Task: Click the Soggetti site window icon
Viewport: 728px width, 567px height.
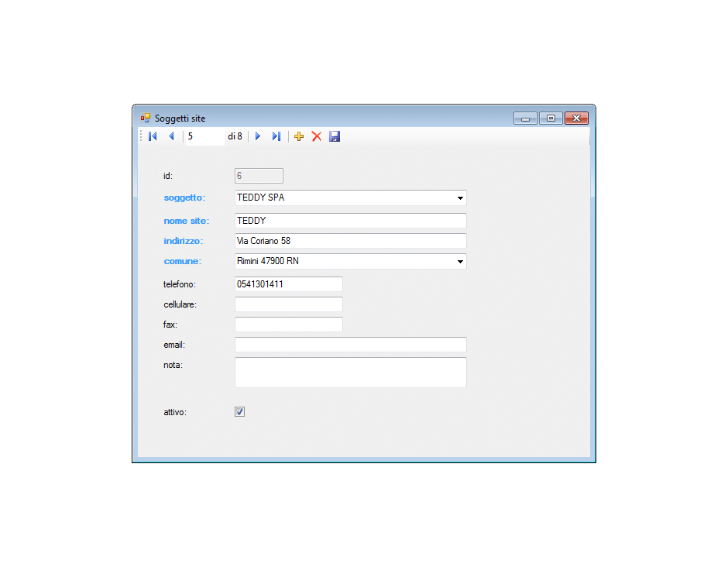Action: 146,118
